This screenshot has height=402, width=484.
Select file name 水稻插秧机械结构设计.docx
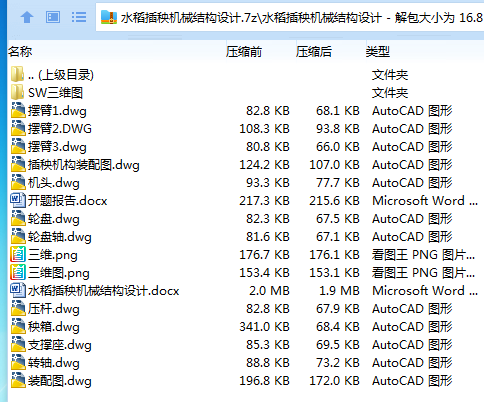click(x=104, y=291)
